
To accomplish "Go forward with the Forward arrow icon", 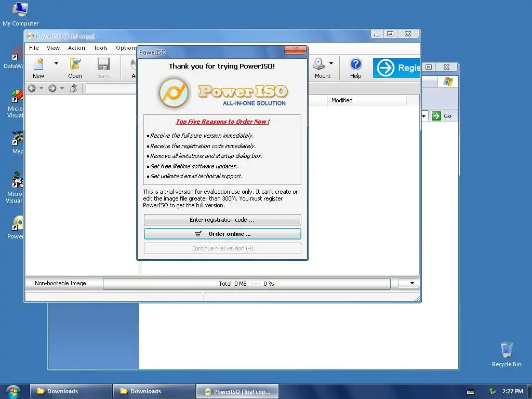I will pos(52,88).
